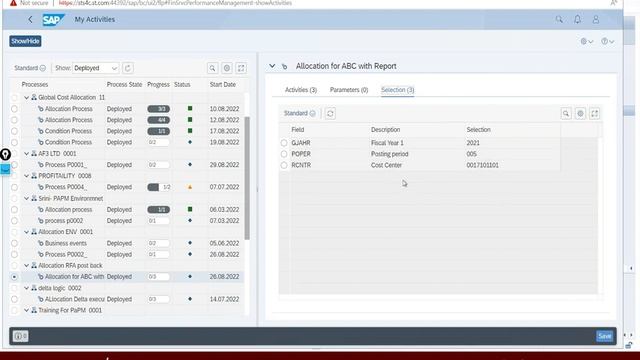Collapse the Srini- PAPM Environmnet node
The image size is (640, 360).
point(27,198)
